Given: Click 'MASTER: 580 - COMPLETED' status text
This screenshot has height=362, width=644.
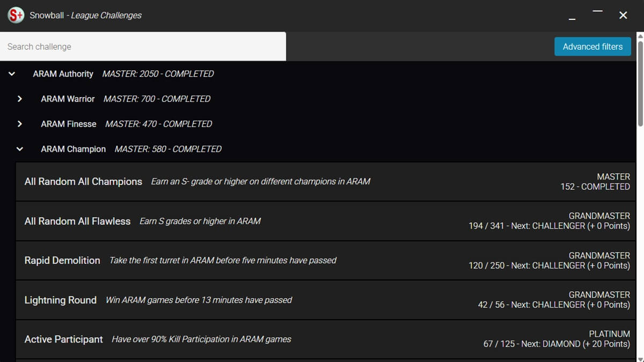Looking at the screenshot, I should (x=168, y=149).
